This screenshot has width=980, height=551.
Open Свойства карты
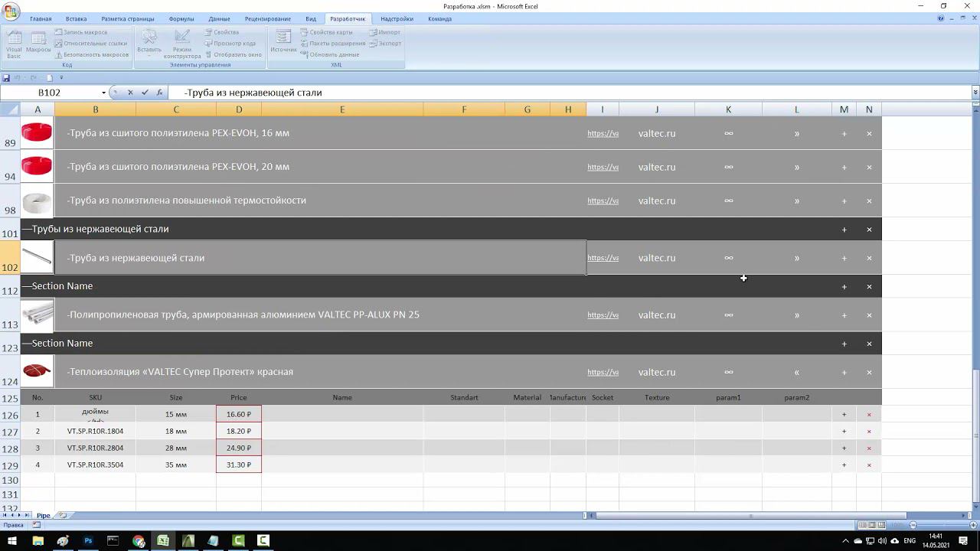pyautogui.click(x=326, y=32)
